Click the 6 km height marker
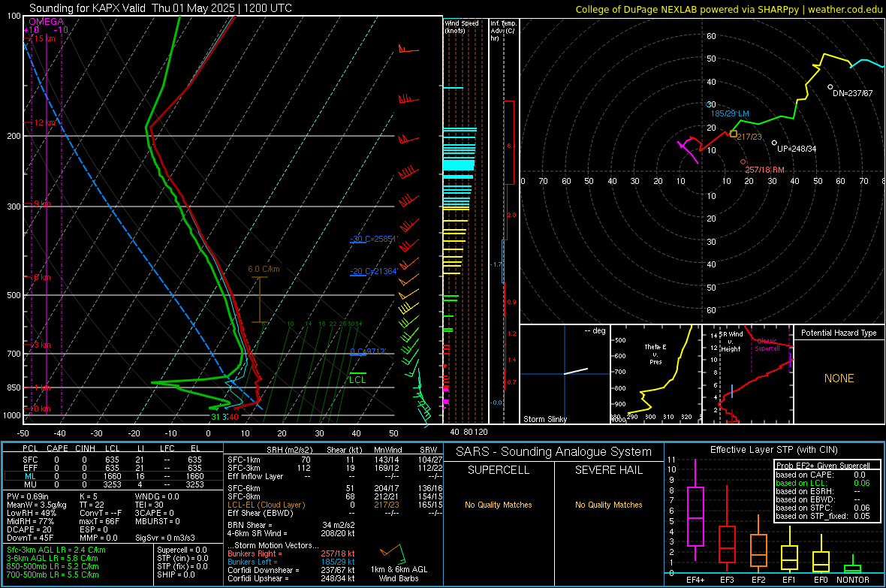 [x=42, y=277]
